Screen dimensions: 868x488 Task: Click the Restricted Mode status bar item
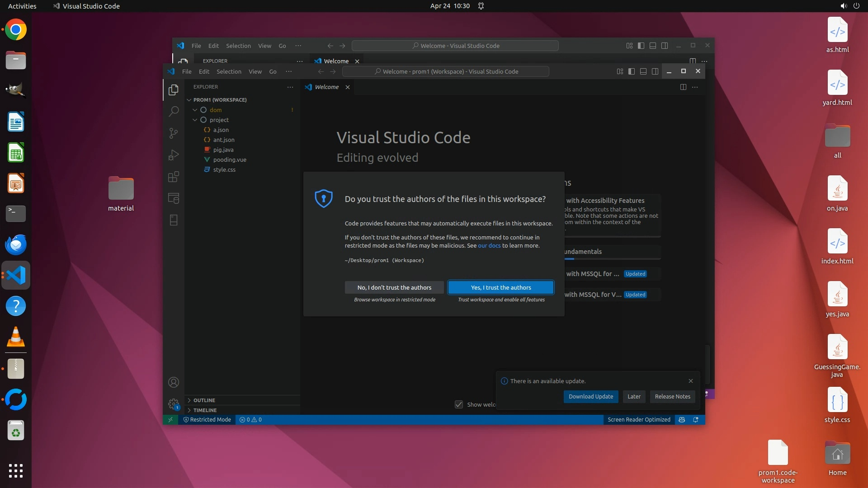(207, 420)
